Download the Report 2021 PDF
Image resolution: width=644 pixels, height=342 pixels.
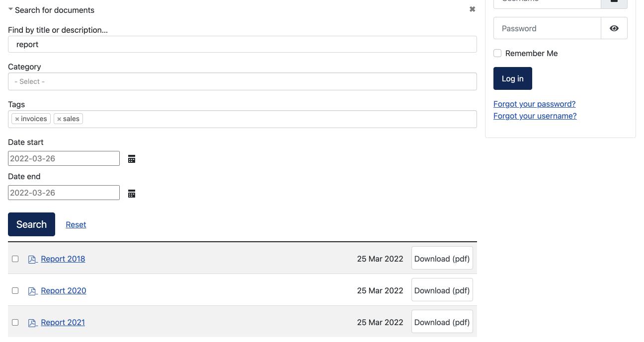(x=442, y=322)
